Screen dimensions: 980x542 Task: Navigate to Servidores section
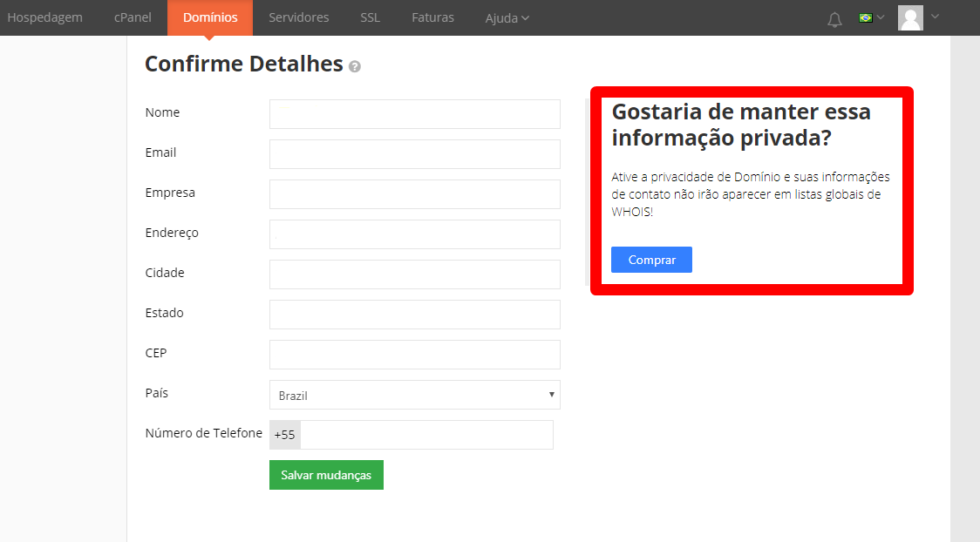pos(298,17)
